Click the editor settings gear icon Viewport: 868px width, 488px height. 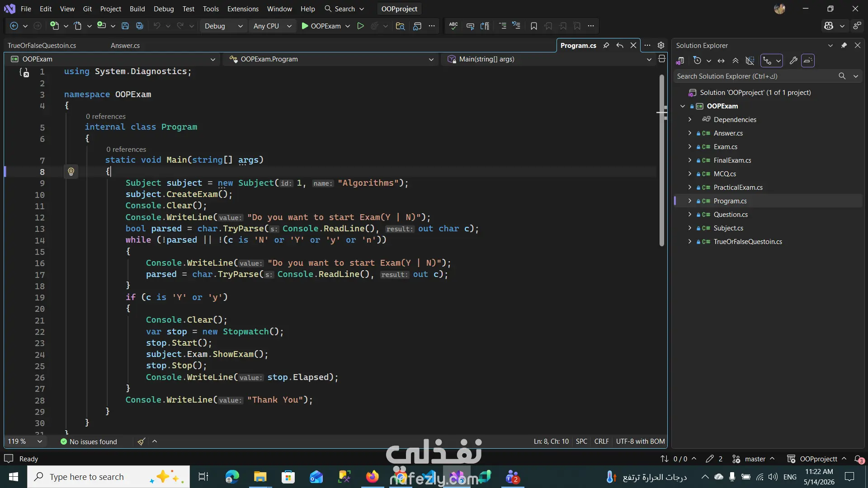[661, 45]
